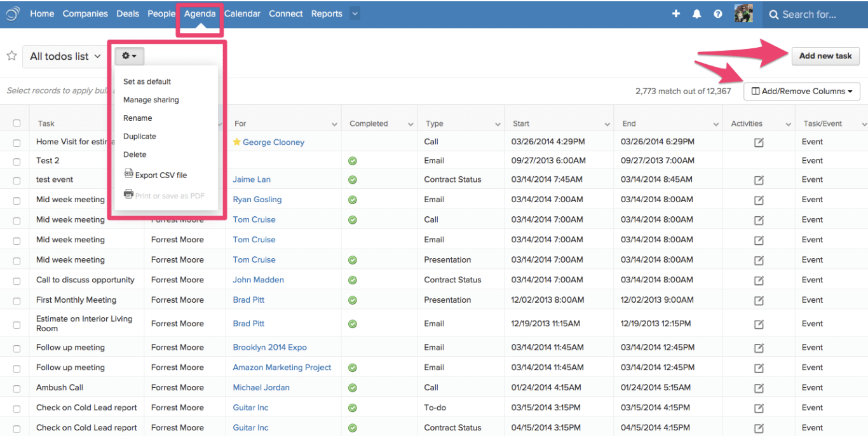
Task: Select all rows using the header checkbox
Action: coord(16,123)
